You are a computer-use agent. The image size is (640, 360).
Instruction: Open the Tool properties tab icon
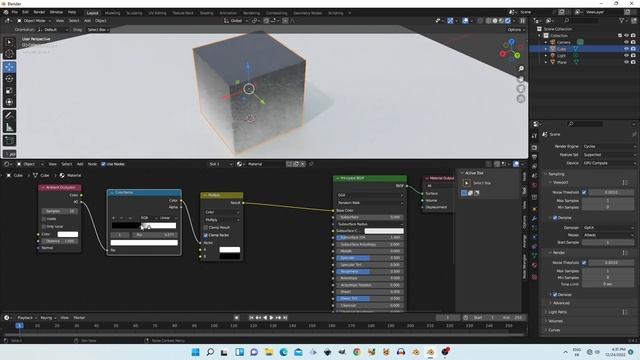(x=534, y=136)
